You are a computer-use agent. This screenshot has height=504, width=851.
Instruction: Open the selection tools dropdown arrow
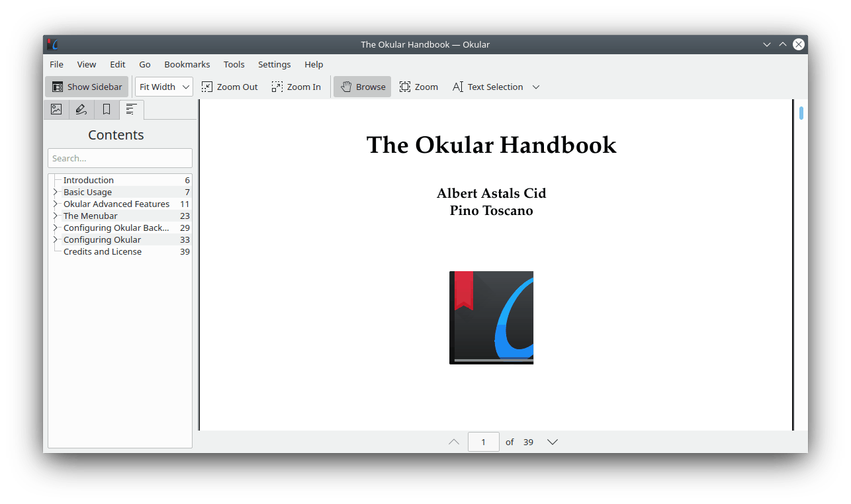tap(536, 87)
